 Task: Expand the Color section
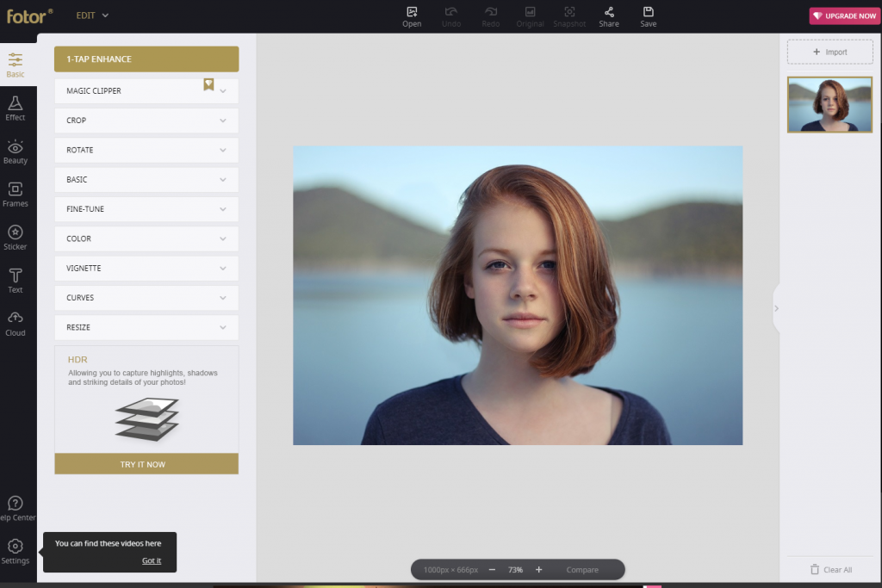point(146,238)
